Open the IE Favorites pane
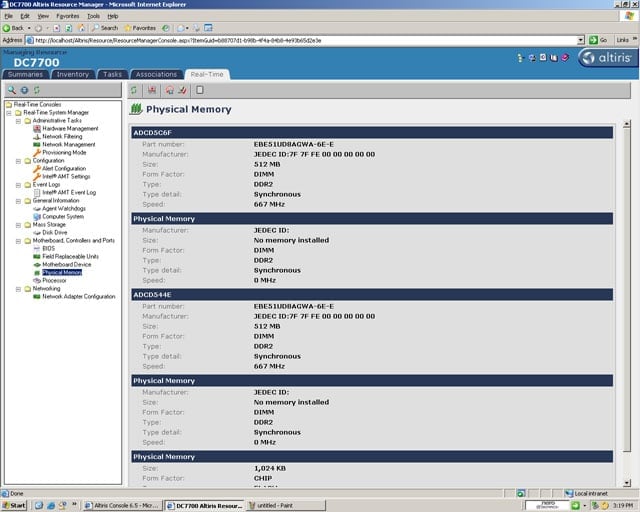 click(140, 28)
